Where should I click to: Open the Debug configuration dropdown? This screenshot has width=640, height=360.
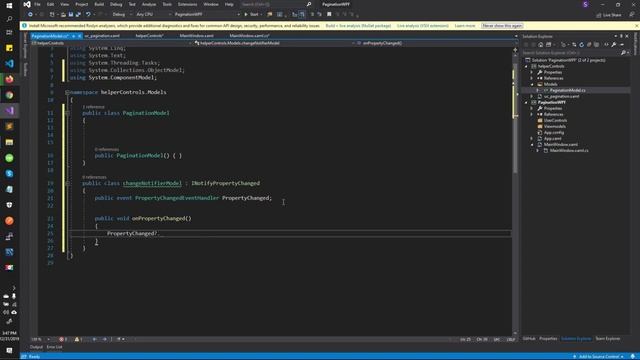point(122,14)
